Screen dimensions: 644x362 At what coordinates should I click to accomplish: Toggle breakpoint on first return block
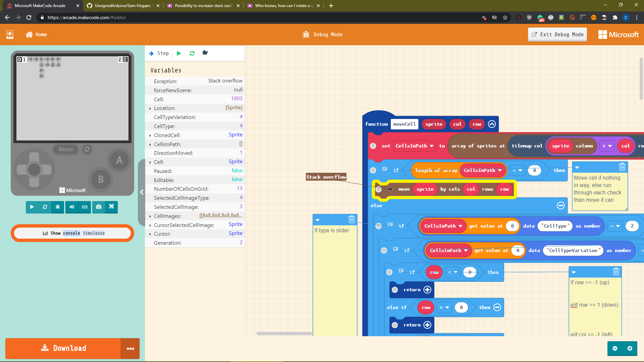395,290
